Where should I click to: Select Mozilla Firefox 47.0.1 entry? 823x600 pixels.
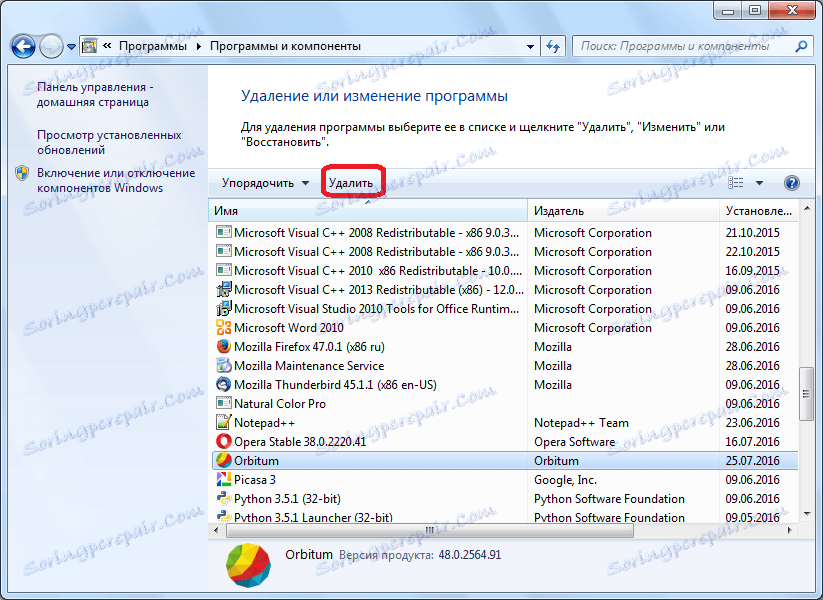pyautogui.click(x=505, y=346)
